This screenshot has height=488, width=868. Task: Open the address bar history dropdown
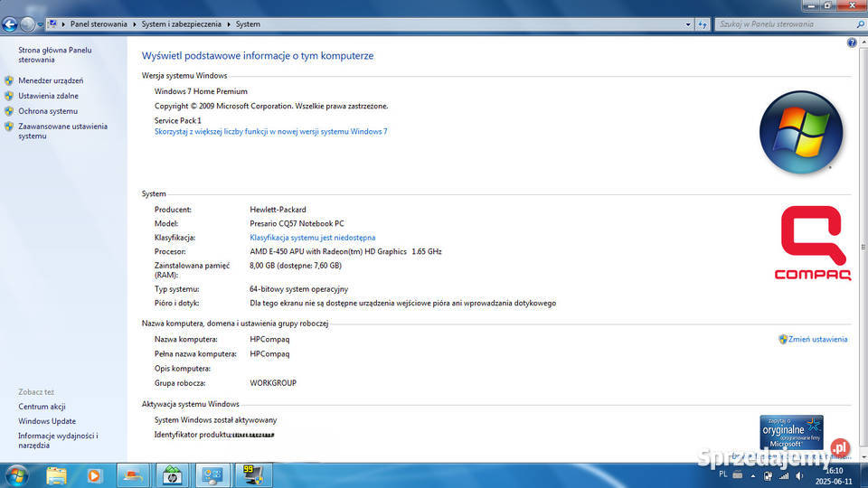tap(688, 24)
